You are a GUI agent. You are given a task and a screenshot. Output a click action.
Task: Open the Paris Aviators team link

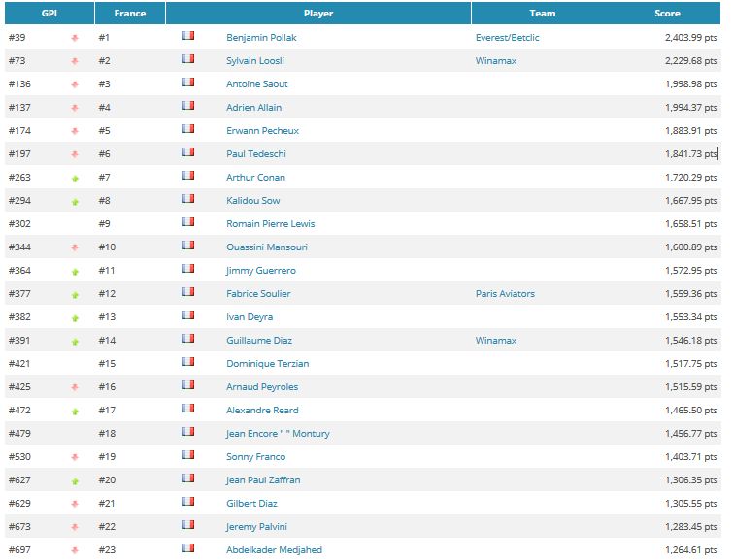click(505, 293)
